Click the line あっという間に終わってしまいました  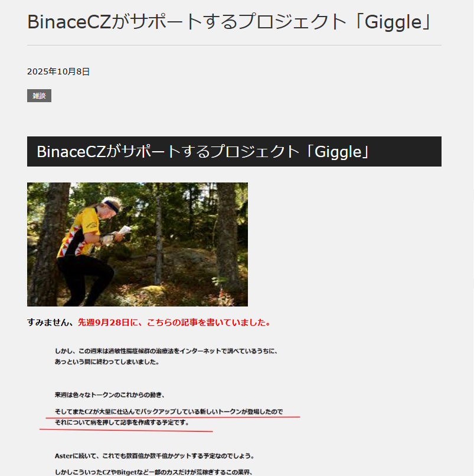[107, 362]
